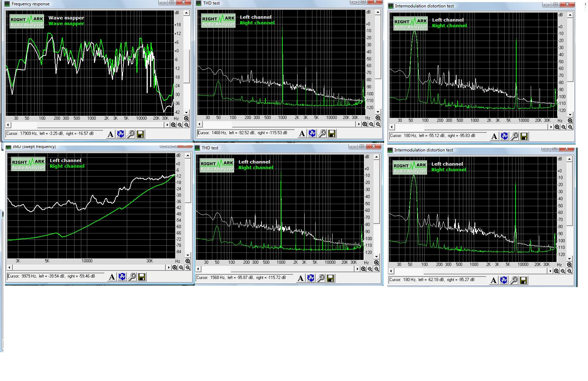
Task: Swap channels in Intermodulation window reading left -62.18 dB
Action: 503,280
